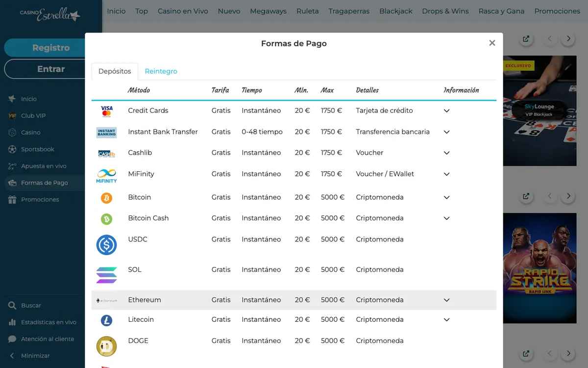Click the Atención al cliente chat icon

12,339
